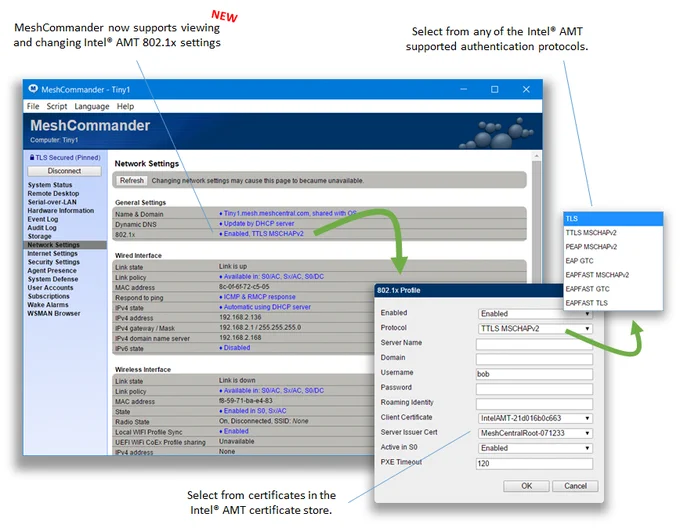Viewport: 680px width, 528px height.
Task: Go to Audit Log in the sidebar
Action: [x=42, y=228]
